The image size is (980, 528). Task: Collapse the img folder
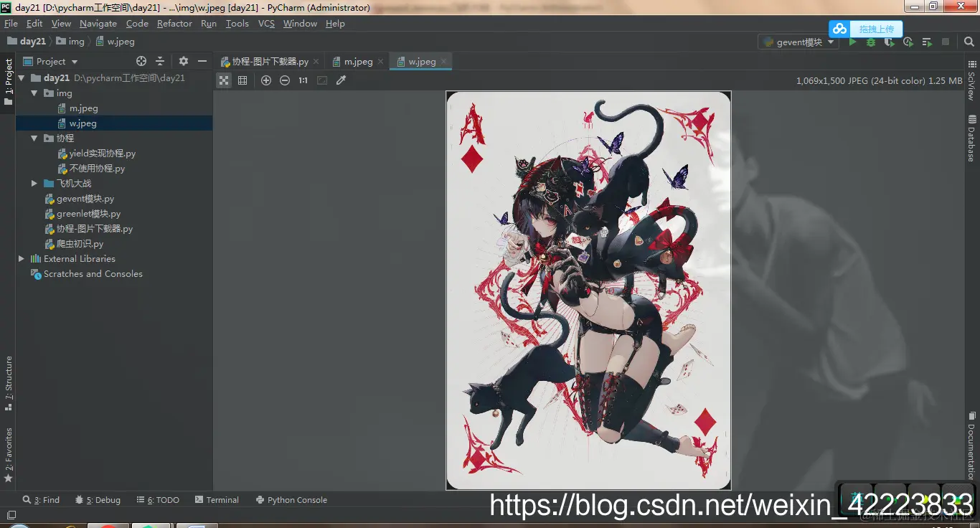click(x=34, y=93)
